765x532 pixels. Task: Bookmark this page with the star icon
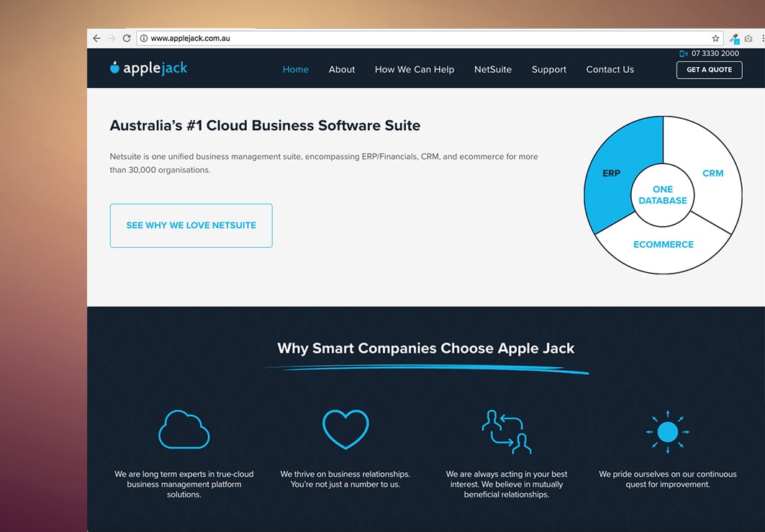tap(715, 38)
